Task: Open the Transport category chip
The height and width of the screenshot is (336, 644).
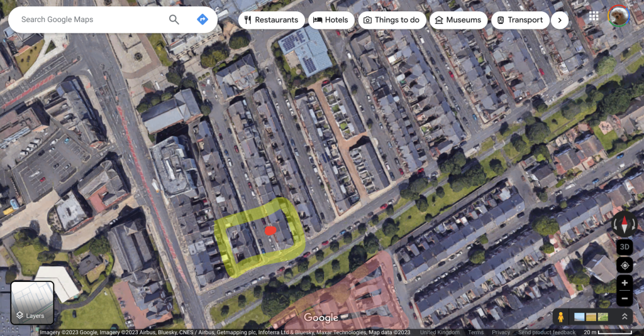Action: 520,20
